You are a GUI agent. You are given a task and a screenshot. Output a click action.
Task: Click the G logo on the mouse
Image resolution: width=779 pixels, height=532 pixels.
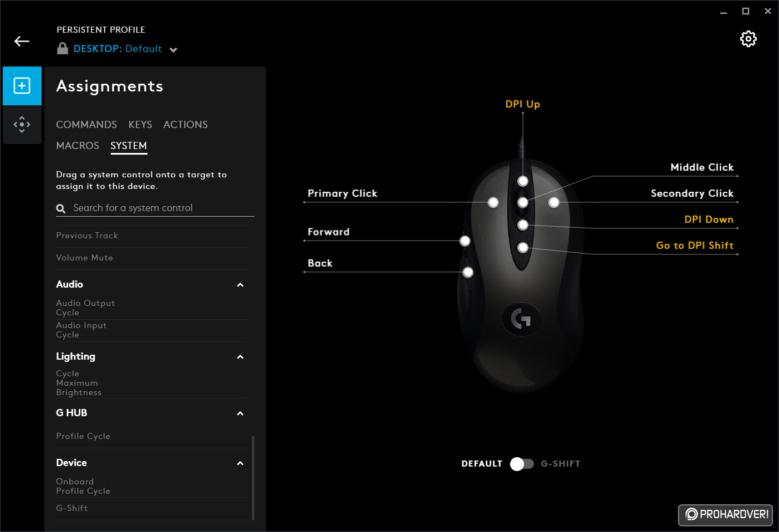tap(521, 319)
